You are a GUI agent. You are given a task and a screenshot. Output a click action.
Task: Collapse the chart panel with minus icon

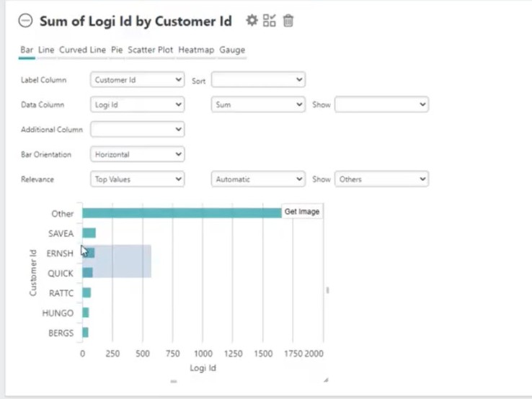(25, 21)
